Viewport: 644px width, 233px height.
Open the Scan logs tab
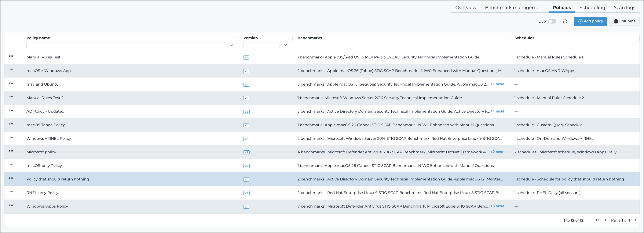click(x=625, y=7)
